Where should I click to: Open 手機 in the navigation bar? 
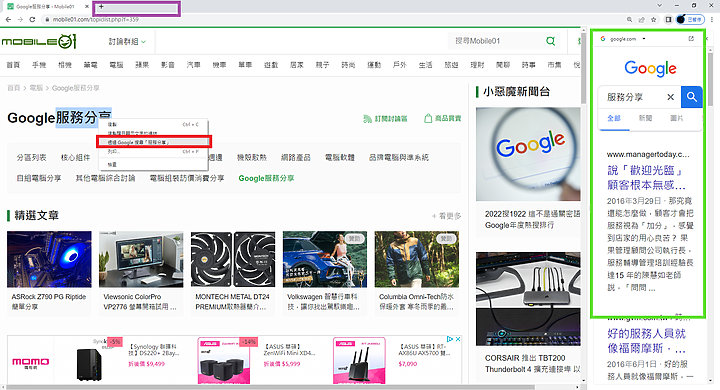[39, 65]
